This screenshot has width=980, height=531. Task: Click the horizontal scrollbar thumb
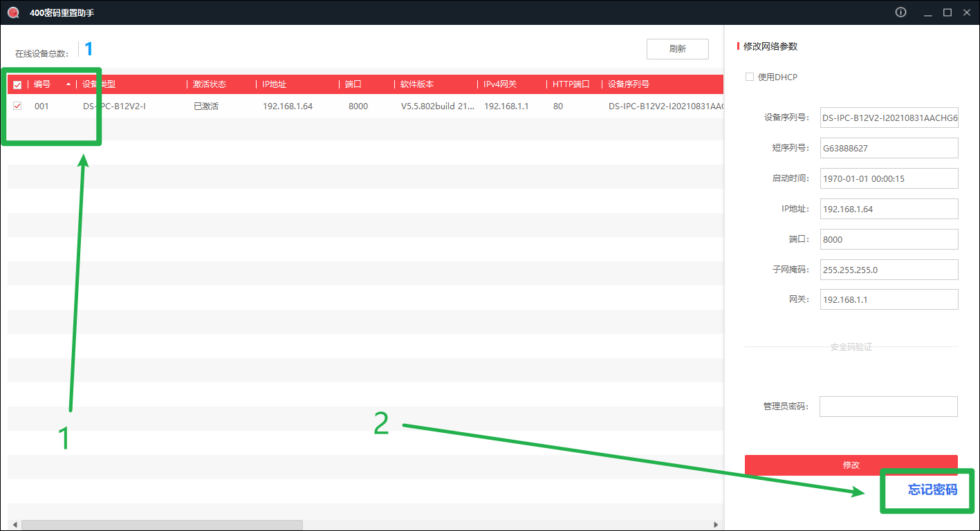point(162,525)
